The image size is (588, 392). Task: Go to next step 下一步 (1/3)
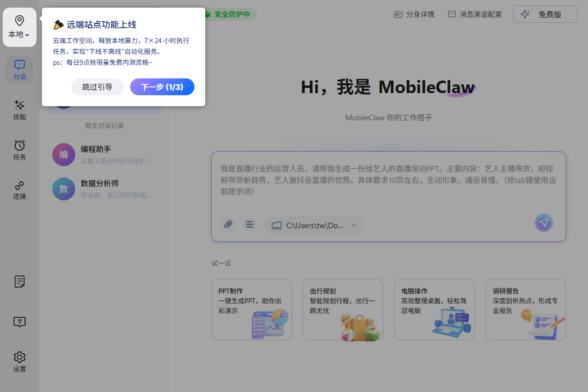click(x=162, y=87)
